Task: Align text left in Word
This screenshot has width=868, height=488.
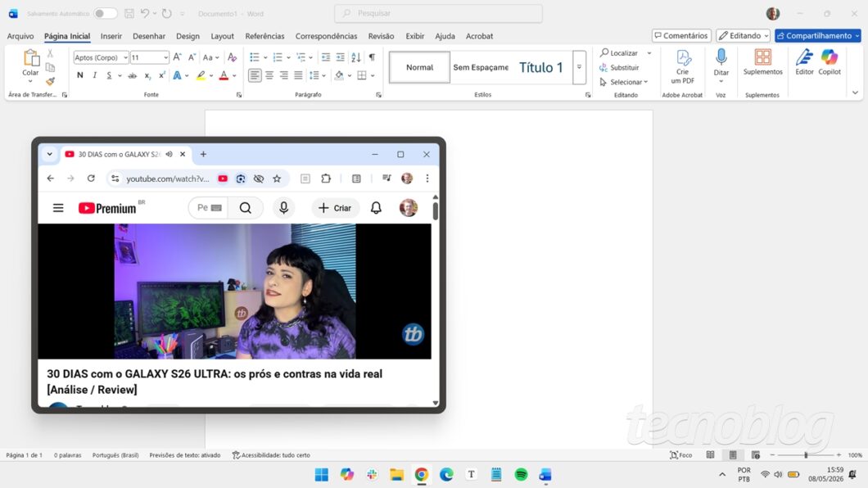Action: (x=255, y=75)
